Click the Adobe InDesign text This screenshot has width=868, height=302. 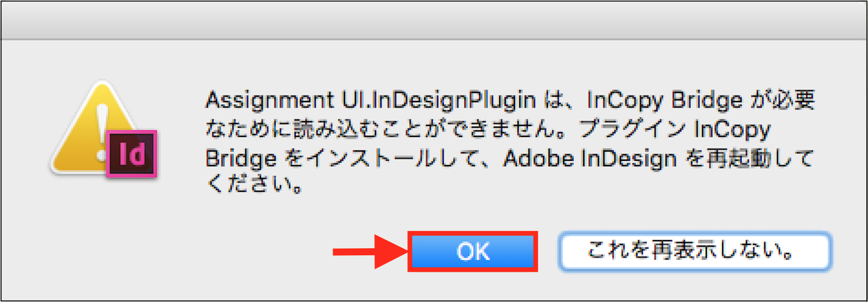(590, 159)
